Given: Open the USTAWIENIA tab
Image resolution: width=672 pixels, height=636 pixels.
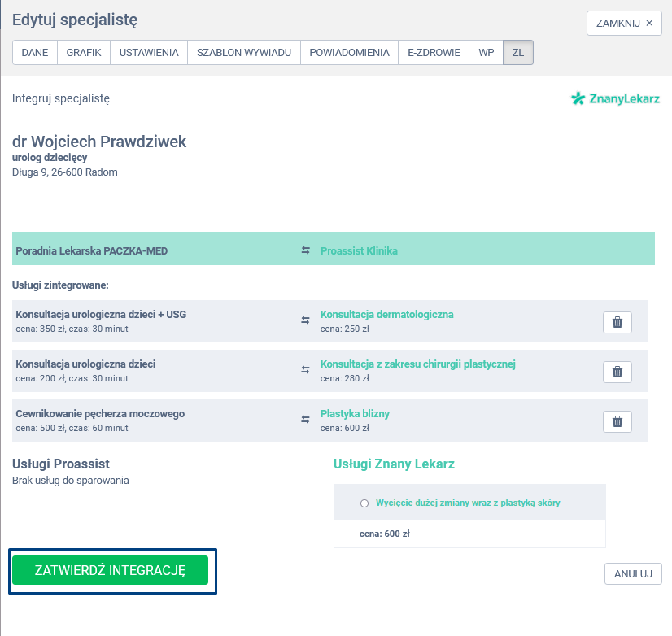Looking at the screenshot, I should click(x=149, y=53).
